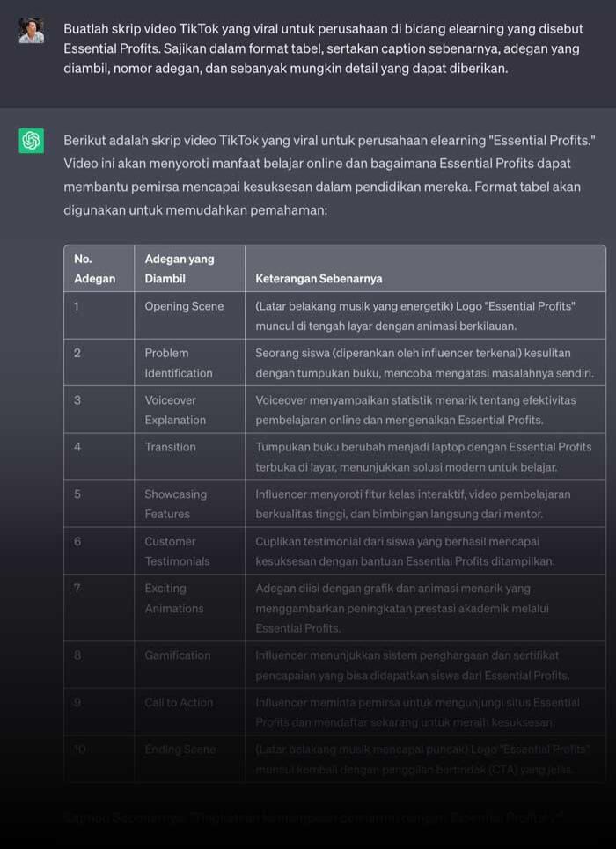
Task: Click the 'Ending Scene' cell
Action: click(x=189, y=759)
